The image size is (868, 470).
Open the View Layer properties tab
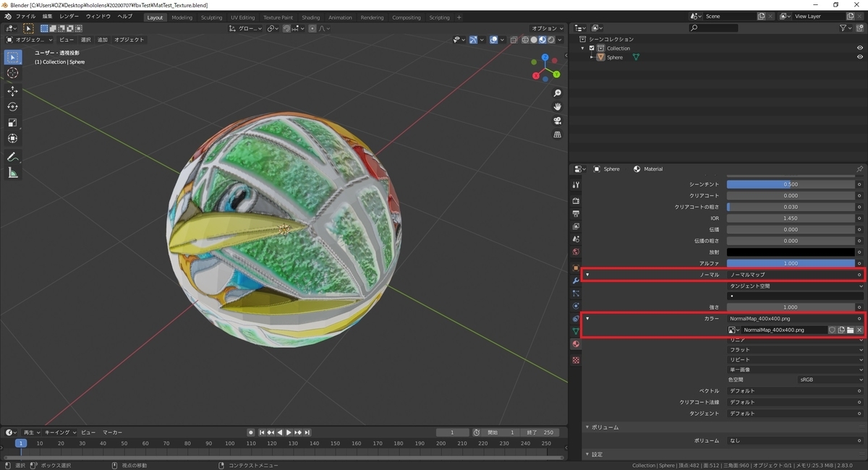pos(576,226)
